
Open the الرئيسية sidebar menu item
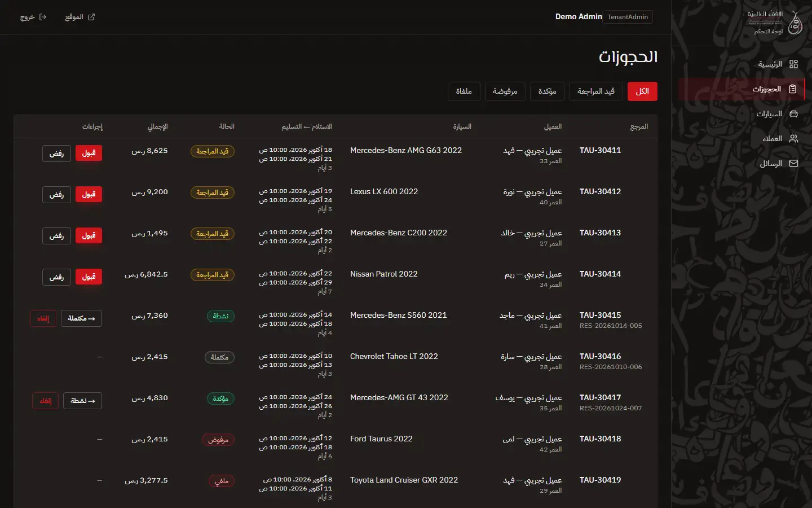pyautogui.click(x=741, y=64)
